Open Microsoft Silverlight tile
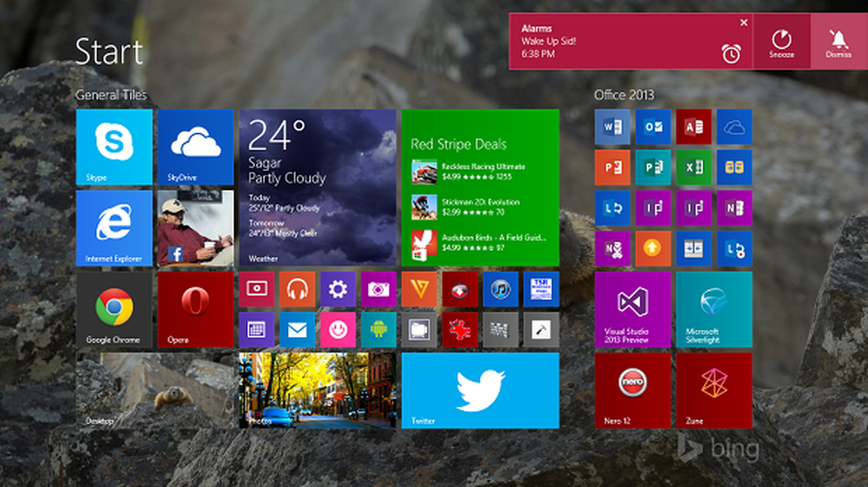This screenshot has width=868, height=487. 714,309
